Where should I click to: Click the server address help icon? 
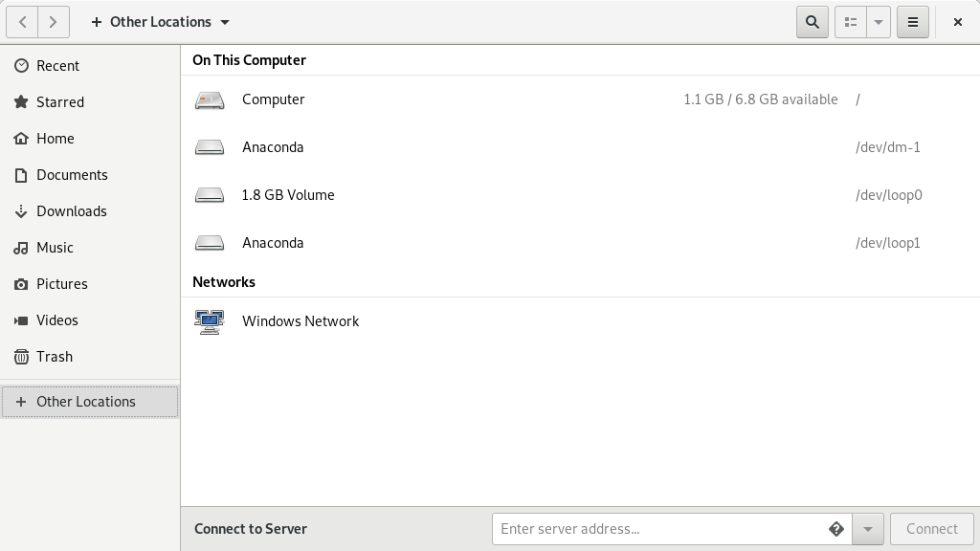835,529
